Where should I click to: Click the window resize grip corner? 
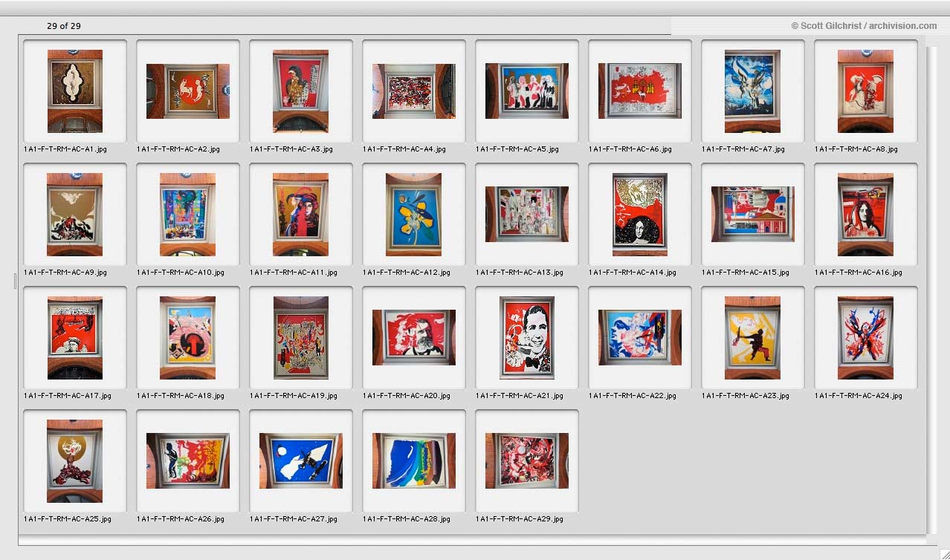tap(944, 554)
